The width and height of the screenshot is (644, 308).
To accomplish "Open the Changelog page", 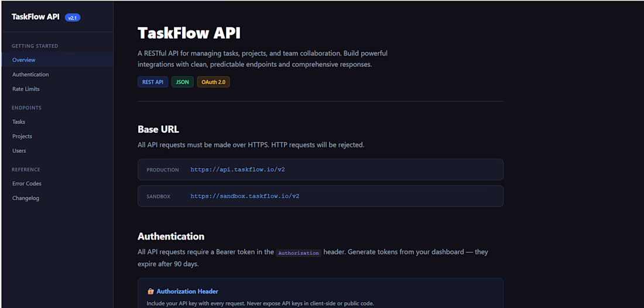I will click(x=26, y=199).
